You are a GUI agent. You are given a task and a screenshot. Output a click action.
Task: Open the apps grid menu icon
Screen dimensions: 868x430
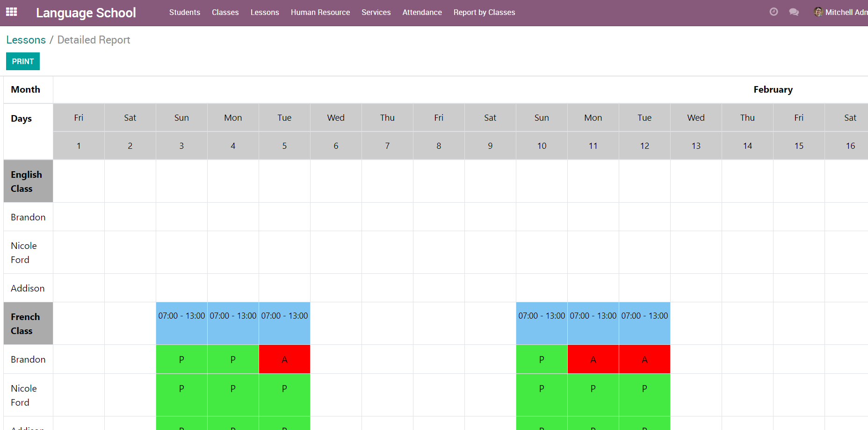point(12,12)
